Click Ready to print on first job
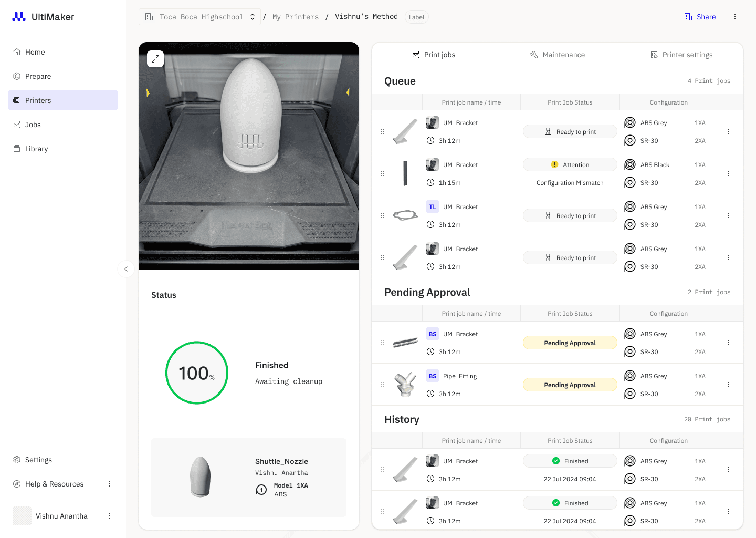756x538 pixels. pyautogui.click(x=570, y=131)
